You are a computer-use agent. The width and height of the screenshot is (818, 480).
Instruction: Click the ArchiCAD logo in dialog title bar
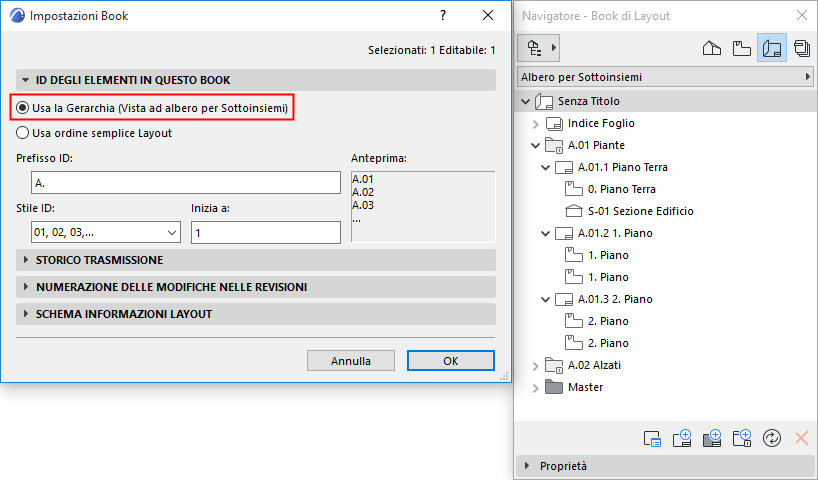pos(17,16)
